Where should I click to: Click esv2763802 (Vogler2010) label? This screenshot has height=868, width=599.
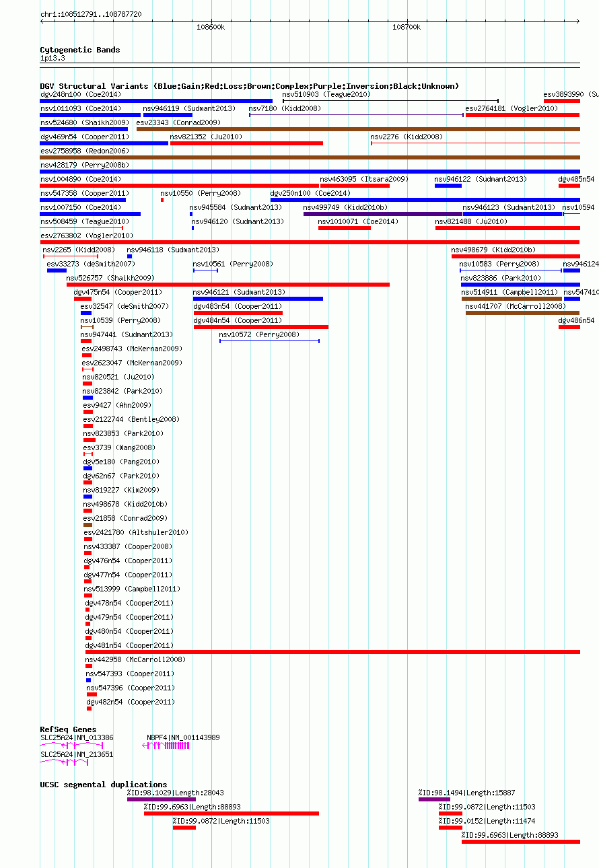tap(87, 236)
